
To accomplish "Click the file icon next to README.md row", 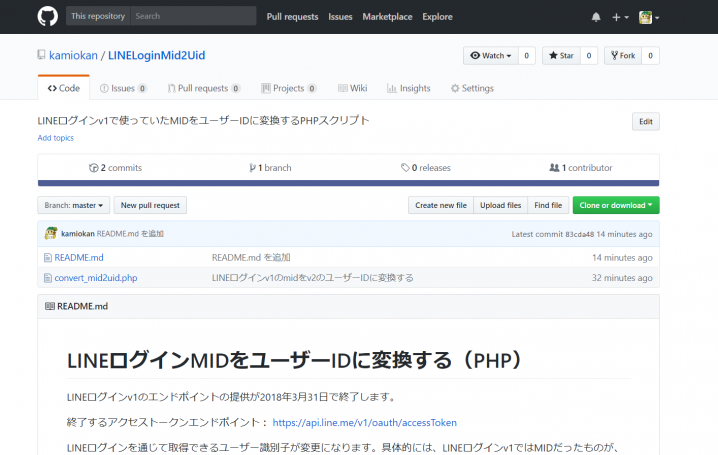I will pyautogui.click(x=48, y=258).
